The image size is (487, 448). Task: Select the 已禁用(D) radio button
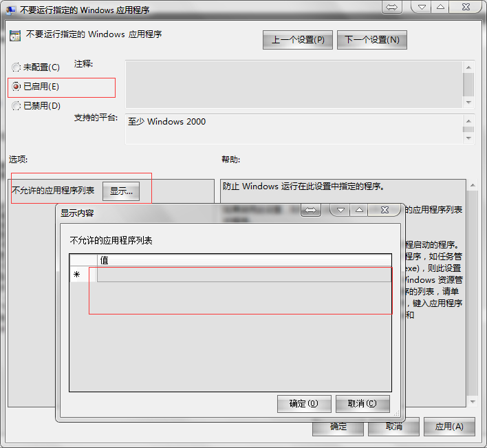tap(36, 105)
